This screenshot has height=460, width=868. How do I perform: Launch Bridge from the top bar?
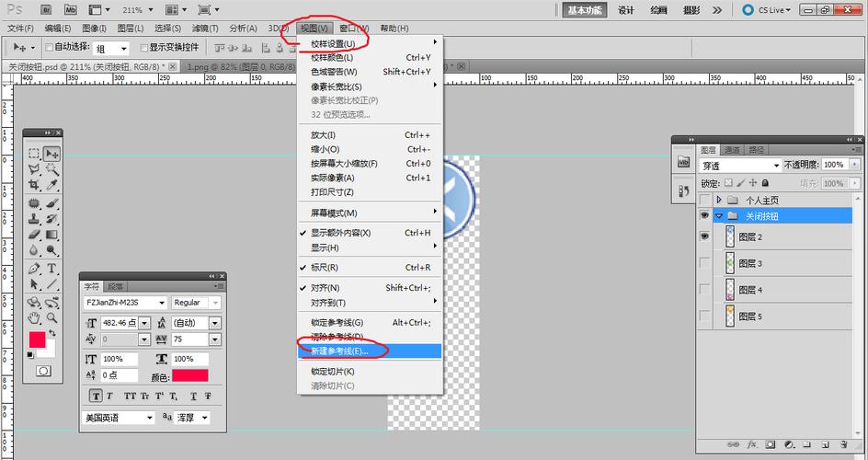tap(47, 9)
